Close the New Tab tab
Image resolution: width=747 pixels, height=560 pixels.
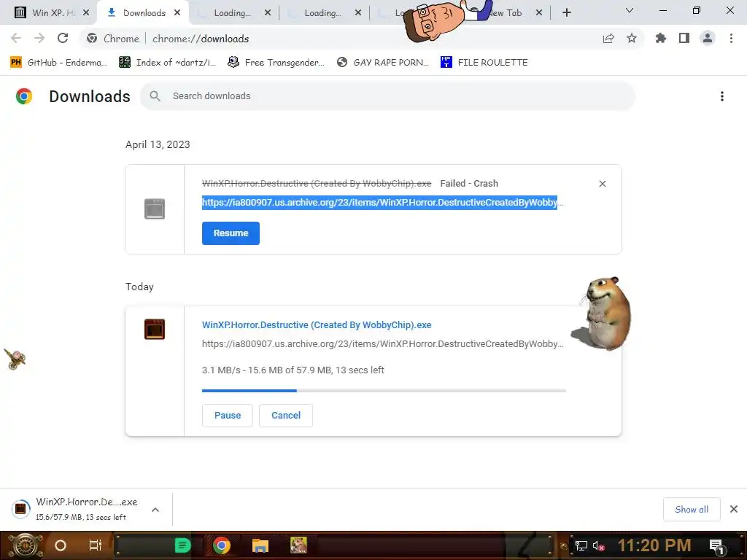539,13
